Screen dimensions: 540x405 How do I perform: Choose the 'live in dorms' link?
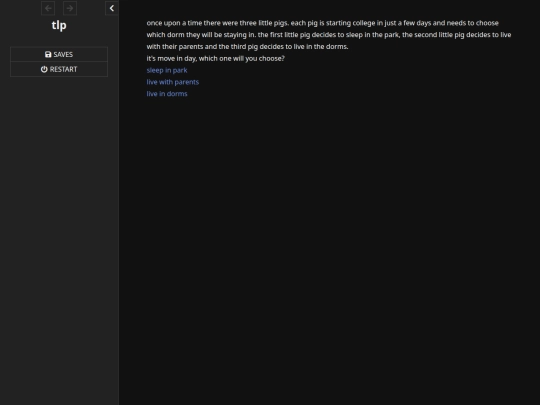(167, 94)
